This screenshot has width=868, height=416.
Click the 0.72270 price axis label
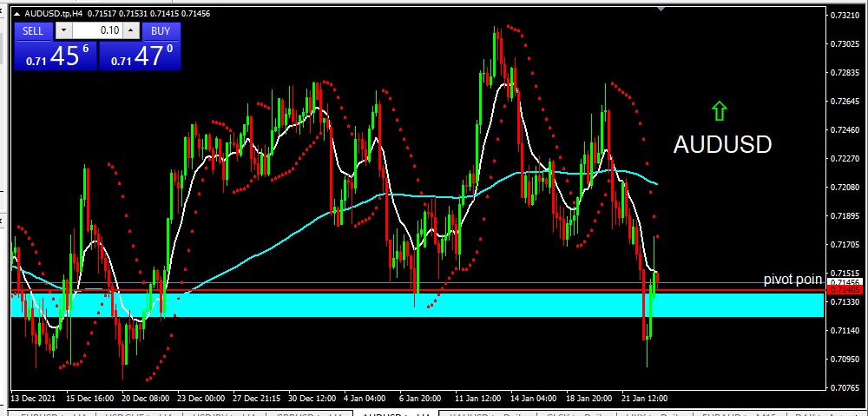click(845, 159)
